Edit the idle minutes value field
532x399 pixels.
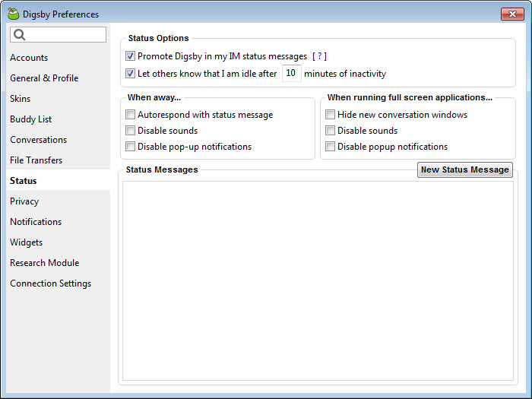tap(291, 73)
